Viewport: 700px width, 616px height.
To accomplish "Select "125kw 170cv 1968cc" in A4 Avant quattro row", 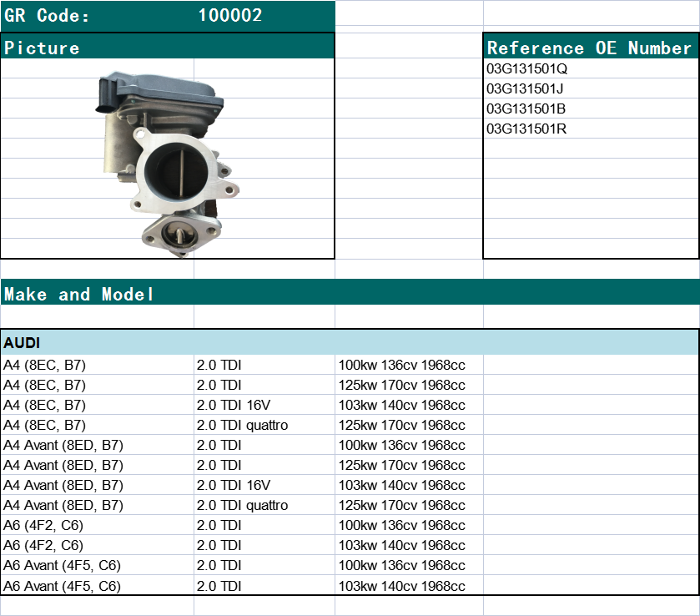I will pyautogui.click(x=402, y=505).
